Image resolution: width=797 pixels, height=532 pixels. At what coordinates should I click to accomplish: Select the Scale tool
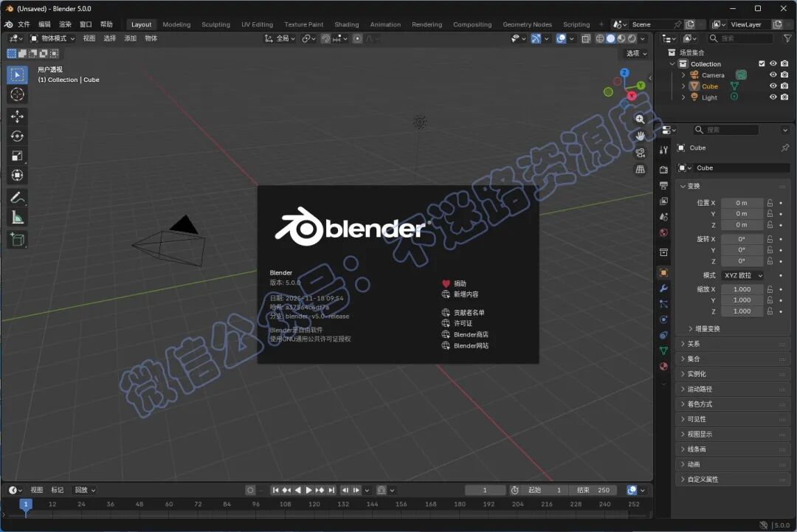[x=17, y=156]
